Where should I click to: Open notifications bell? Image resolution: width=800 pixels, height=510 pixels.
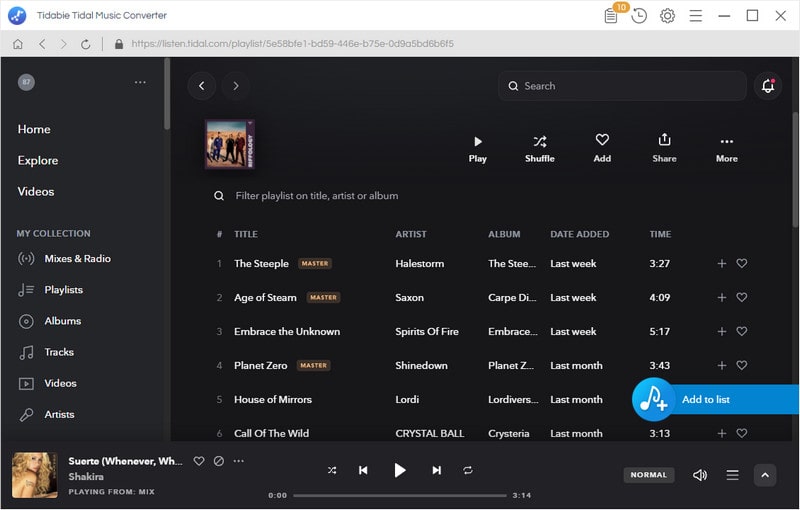coord(768,86)
